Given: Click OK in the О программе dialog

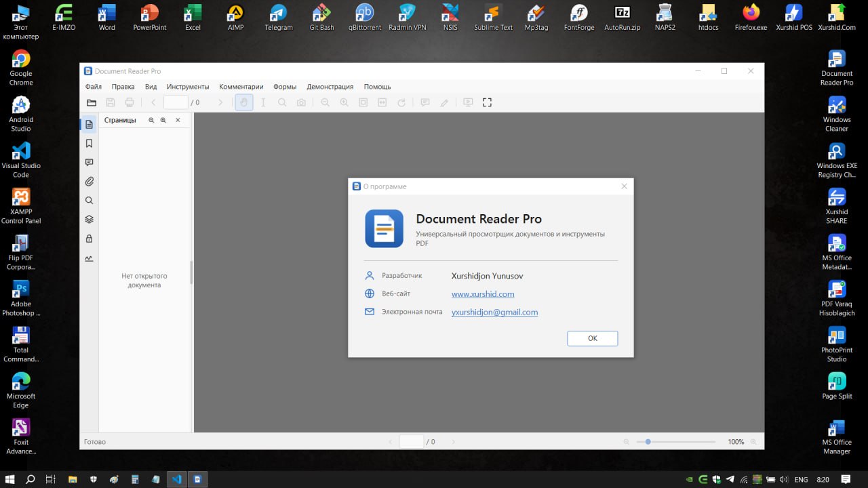Looking at the screenshot, I should click(593, 338).
